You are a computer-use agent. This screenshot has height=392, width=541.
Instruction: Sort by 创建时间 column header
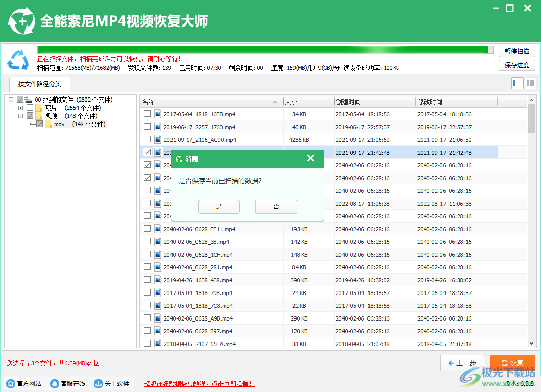tap(375, 102)
